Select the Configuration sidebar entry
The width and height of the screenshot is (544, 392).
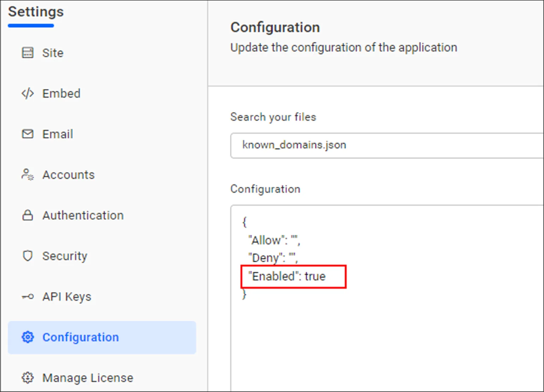click(81, 337)
